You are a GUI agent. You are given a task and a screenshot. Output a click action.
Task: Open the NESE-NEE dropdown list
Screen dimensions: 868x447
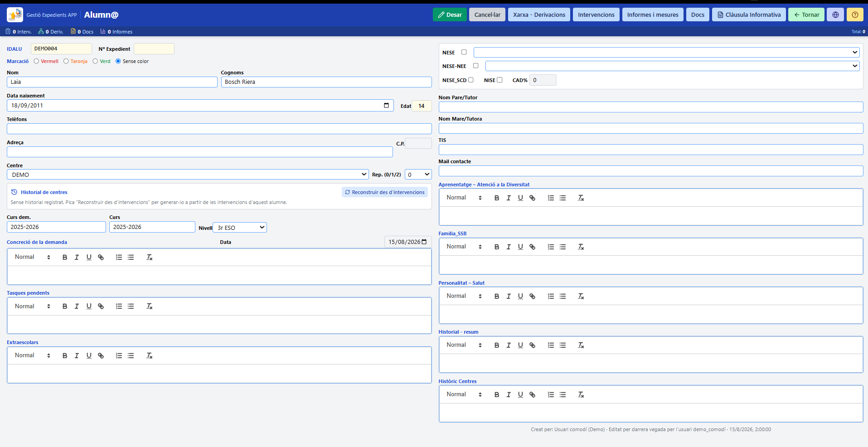tap(672, 66)
